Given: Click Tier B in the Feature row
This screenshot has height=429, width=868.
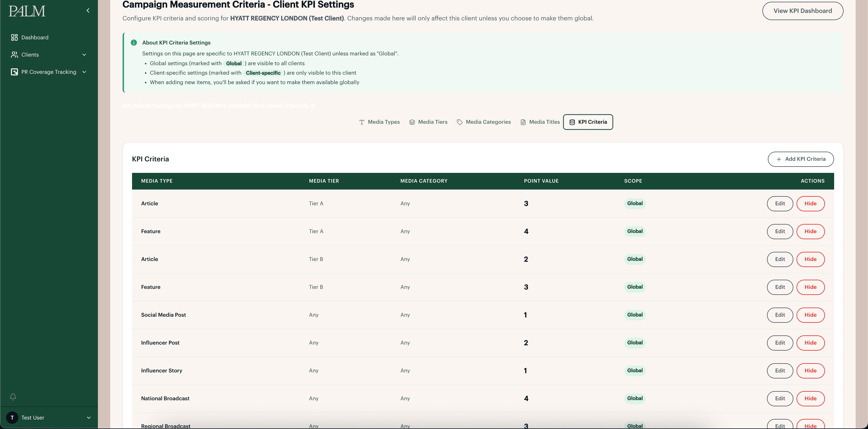Looking at the screenshot, I should tap(316, 287).
